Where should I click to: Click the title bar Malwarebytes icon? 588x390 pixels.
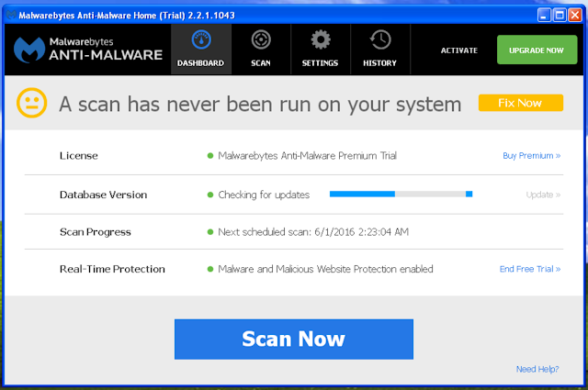pos(11,15)
